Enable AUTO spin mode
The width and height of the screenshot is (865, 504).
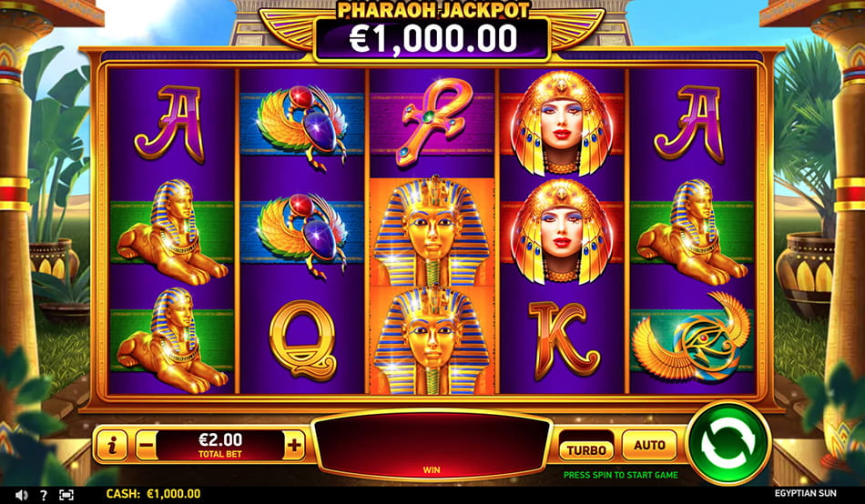(649, 445)
